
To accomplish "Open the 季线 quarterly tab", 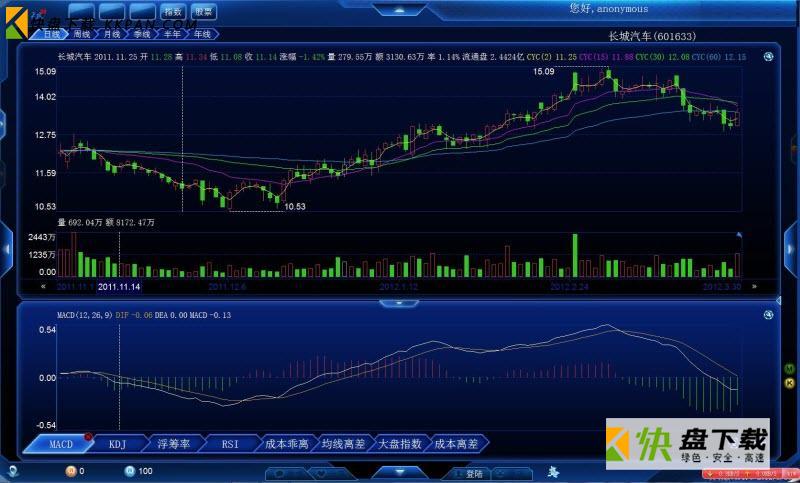I will (142, 34).
